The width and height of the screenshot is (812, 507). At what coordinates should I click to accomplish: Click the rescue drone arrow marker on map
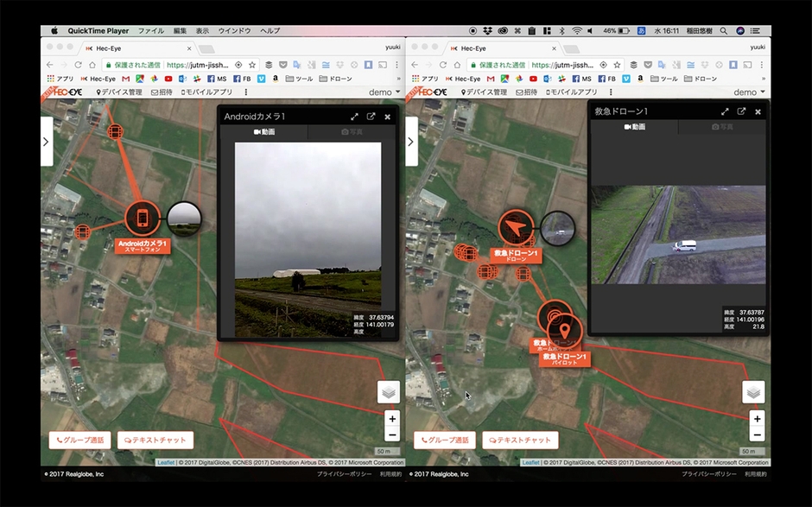pos(516,228)
